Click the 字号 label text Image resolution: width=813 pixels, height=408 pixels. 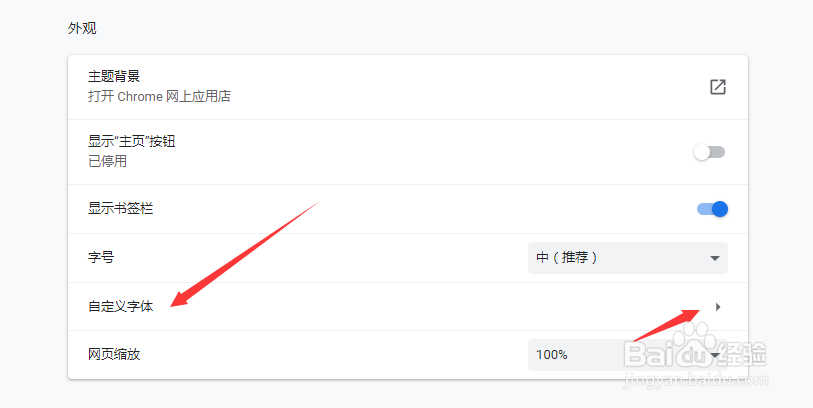pos(101,257)
